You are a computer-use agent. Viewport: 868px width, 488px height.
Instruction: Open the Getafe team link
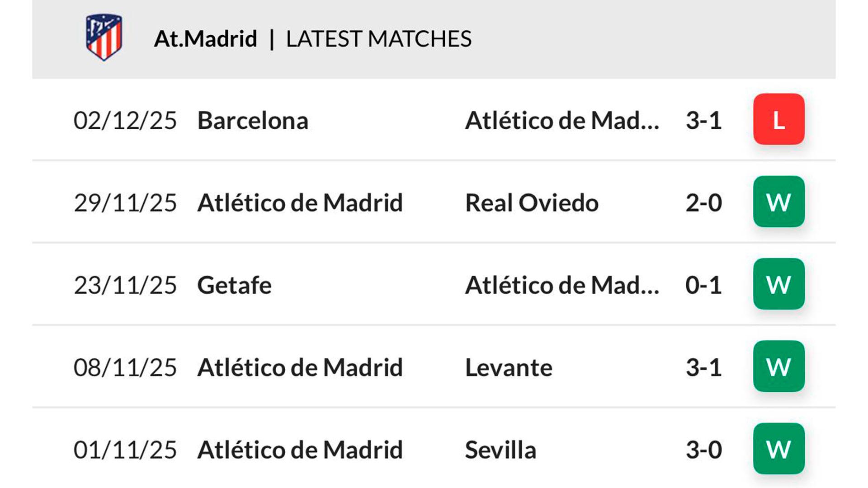[234, 285]
